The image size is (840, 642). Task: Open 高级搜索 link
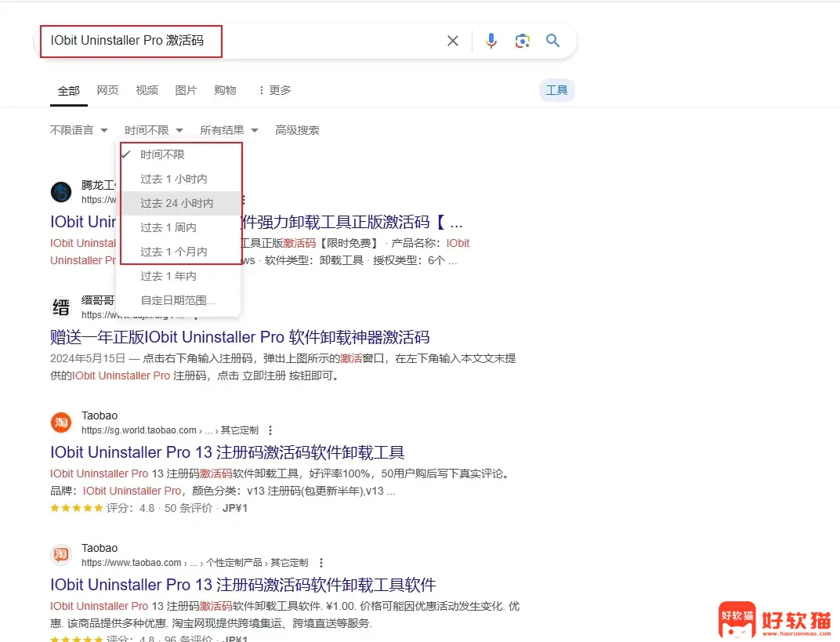pos(297,130)
